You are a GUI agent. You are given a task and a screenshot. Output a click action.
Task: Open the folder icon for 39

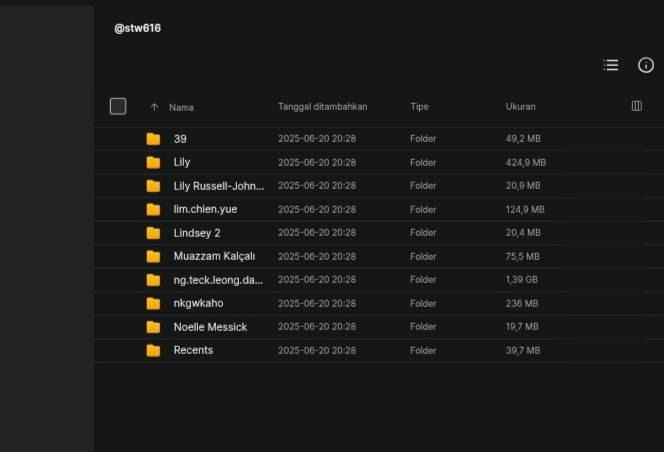[x=153, y=139]
